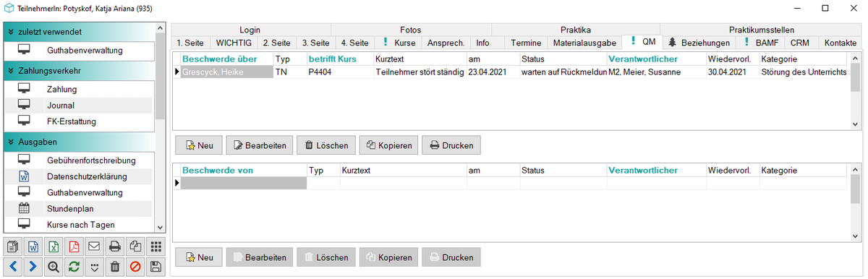Image resolution: width=868 pixels, height=279 pixels.
Task: Click Neu button under Beschwerde von table
Action: tap(199, 257)
